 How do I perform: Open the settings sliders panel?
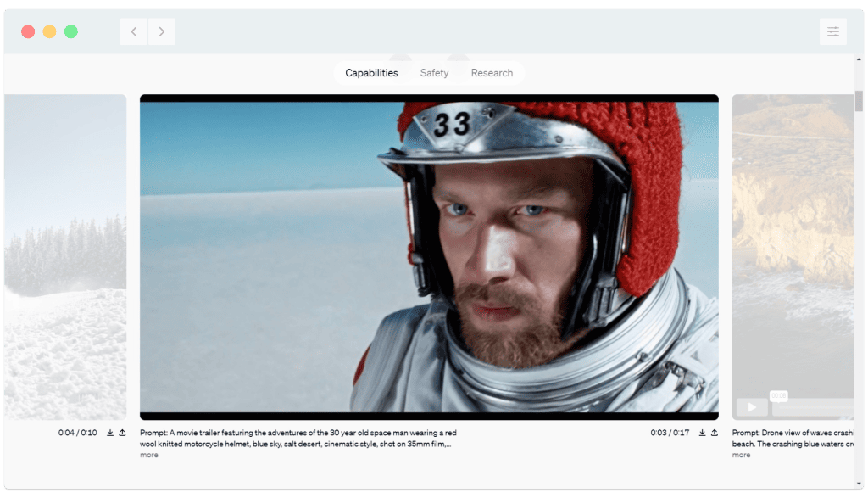coord(833,31)
